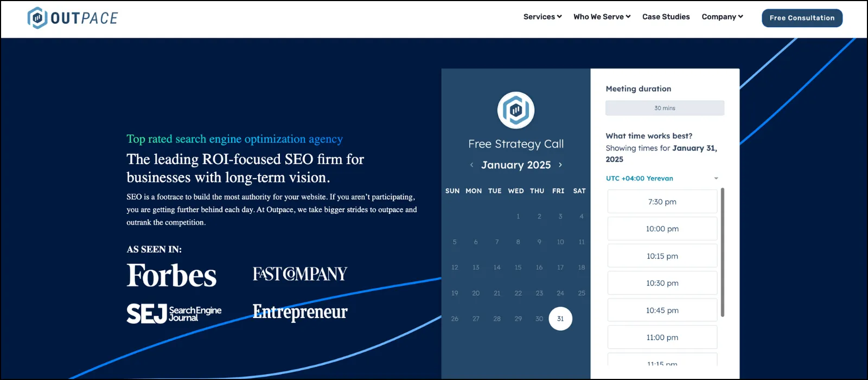
Task: Select January 31 on the calendar
Action: tap(560, 319)
